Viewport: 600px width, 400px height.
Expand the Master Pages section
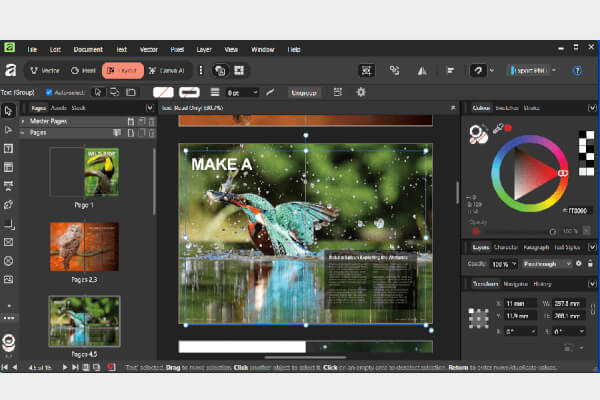tap(23, 121)
